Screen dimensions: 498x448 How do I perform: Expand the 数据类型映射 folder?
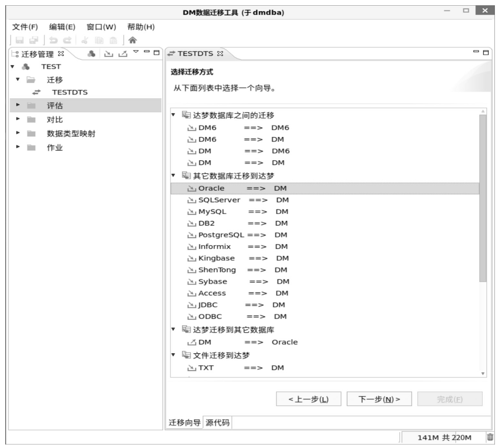[x=18, y=134]
